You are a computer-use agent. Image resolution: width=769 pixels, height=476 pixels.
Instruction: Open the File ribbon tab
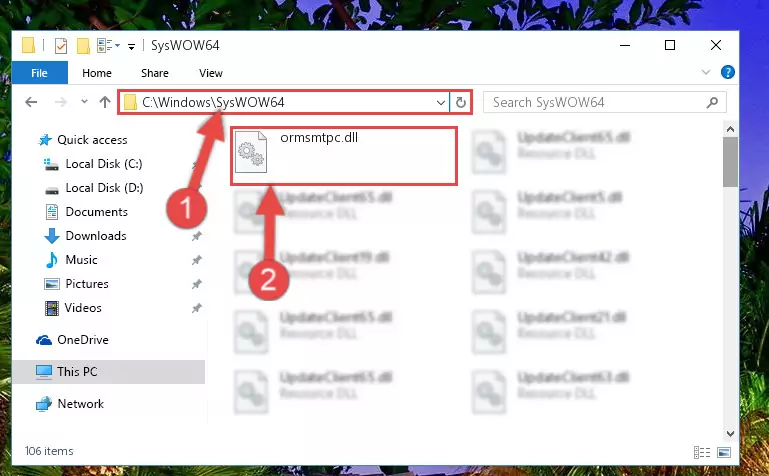(39, 73)
